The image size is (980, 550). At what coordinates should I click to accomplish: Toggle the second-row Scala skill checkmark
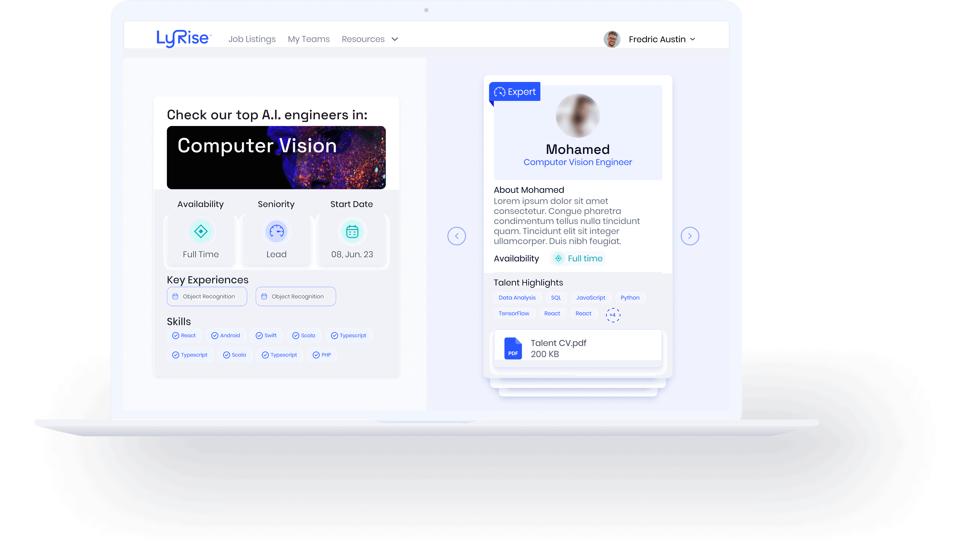[226, 355]
